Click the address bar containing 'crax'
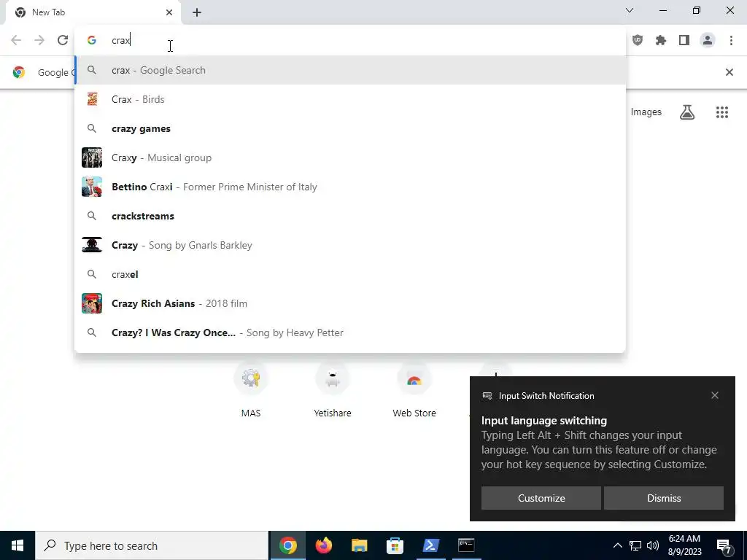This screenshot has width=747, height=560. click(x=350, y=40)
